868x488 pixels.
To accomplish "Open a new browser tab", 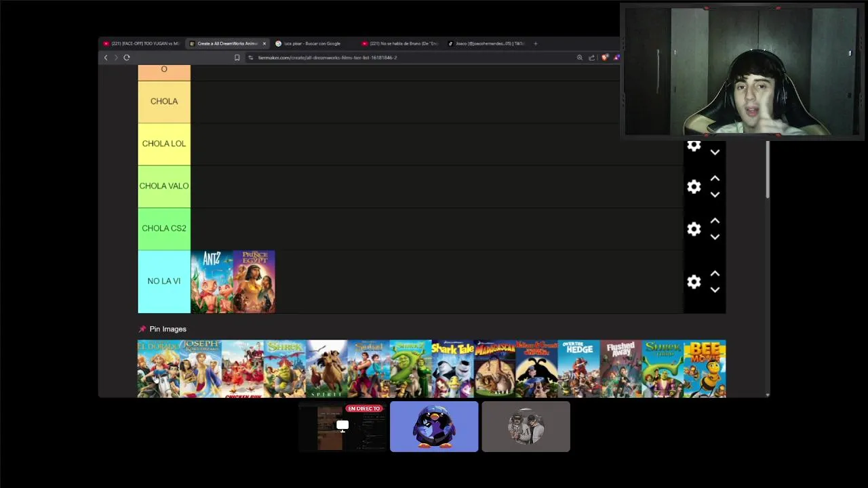I will click(536, 43).
